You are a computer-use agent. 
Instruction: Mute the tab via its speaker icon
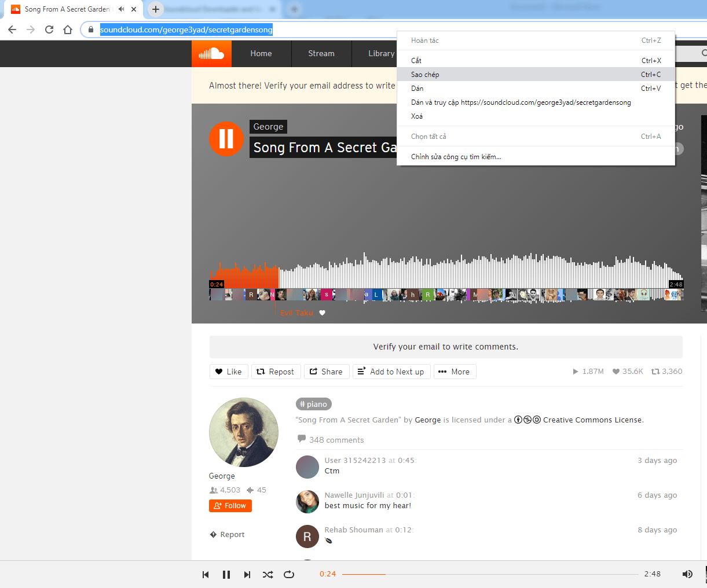click(x=122, y=9)
